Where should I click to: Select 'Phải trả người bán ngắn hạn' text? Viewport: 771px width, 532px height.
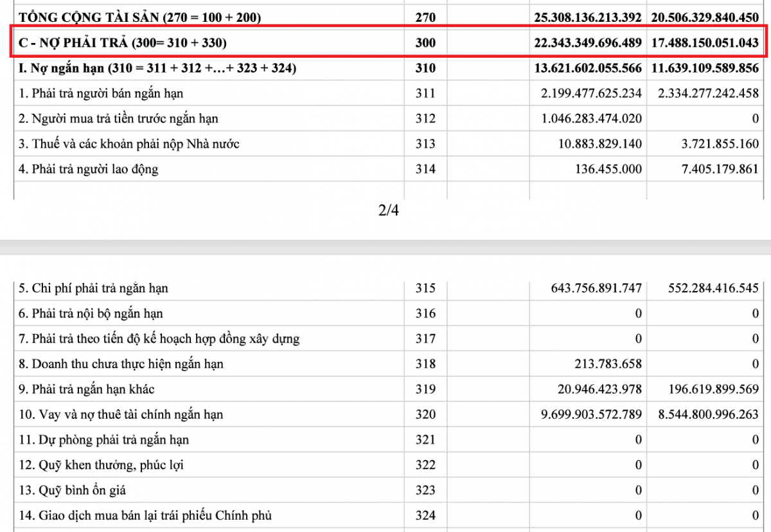(101, 93)
